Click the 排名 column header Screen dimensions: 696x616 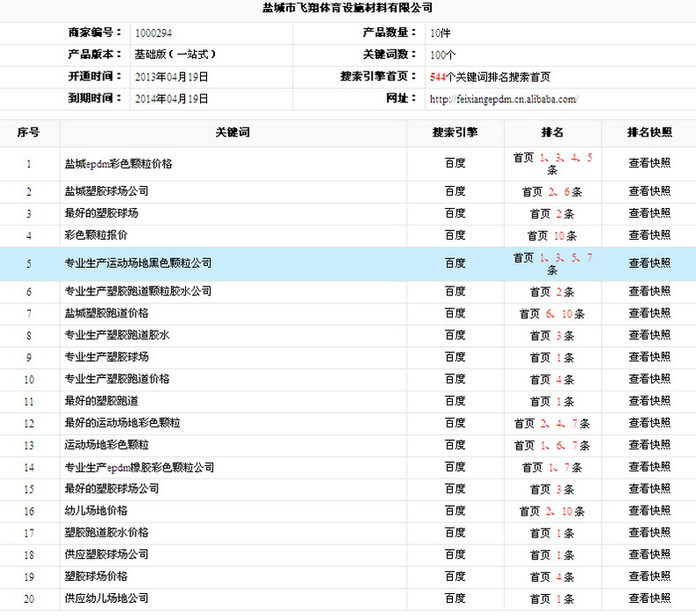552,132
